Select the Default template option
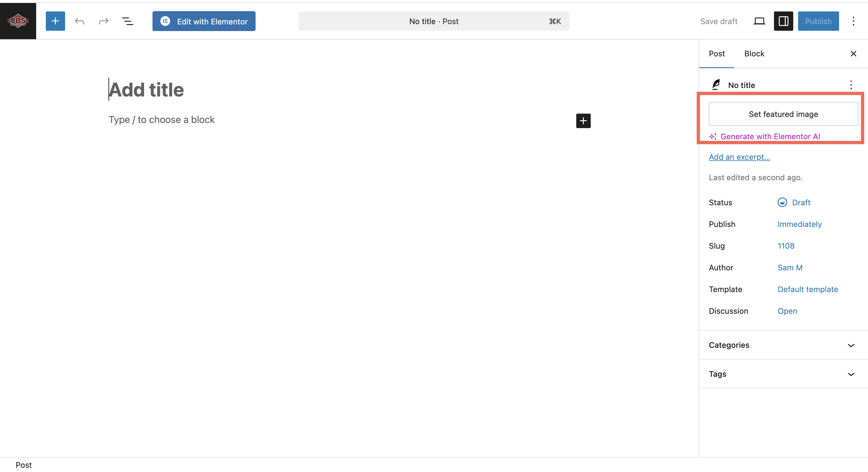The width and height of the screenshot is (868, 472). coord(808,289)
